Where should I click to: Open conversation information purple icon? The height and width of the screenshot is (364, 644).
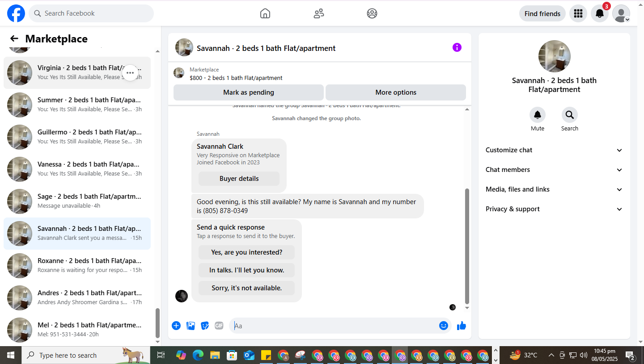(457, 47)
